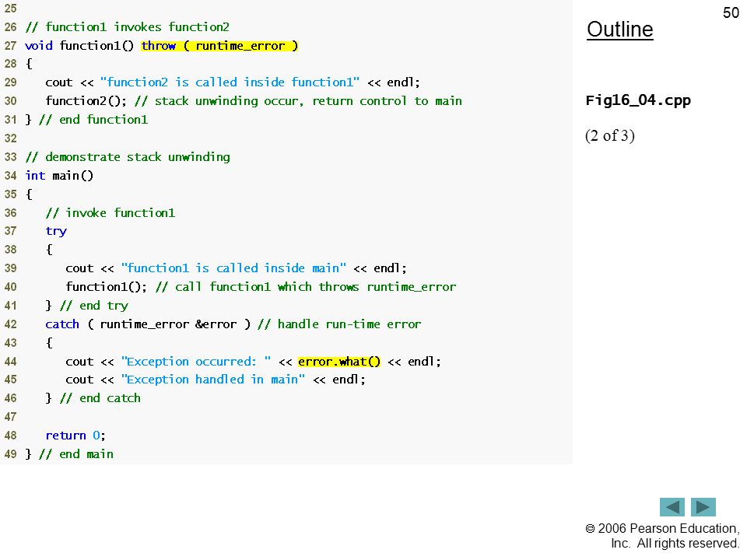Click string "Exception occurred: "

(196, 362)
